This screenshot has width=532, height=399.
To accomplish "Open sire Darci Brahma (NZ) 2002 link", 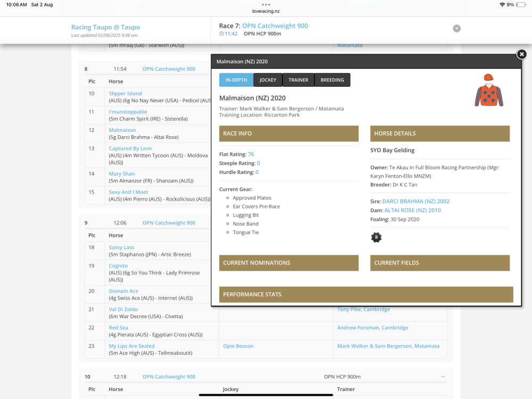I will [x=415, y=202].
